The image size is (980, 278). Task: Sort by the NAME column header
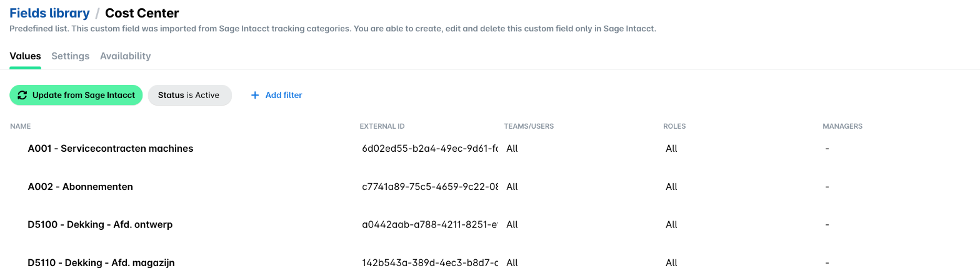coord(21,126)
